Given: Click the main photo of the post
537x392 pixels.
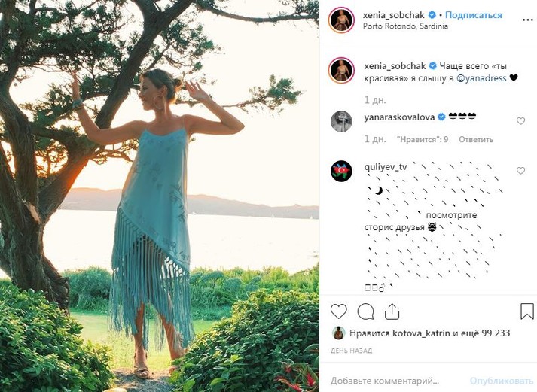Looking at the screenshot, I should tap(160, 196).
